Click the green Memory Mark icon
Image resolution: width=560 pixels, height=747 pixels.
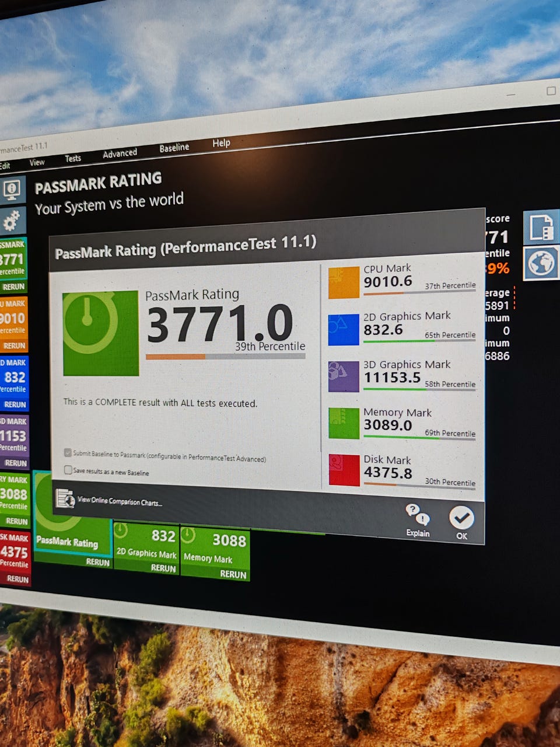pos(344,423)
